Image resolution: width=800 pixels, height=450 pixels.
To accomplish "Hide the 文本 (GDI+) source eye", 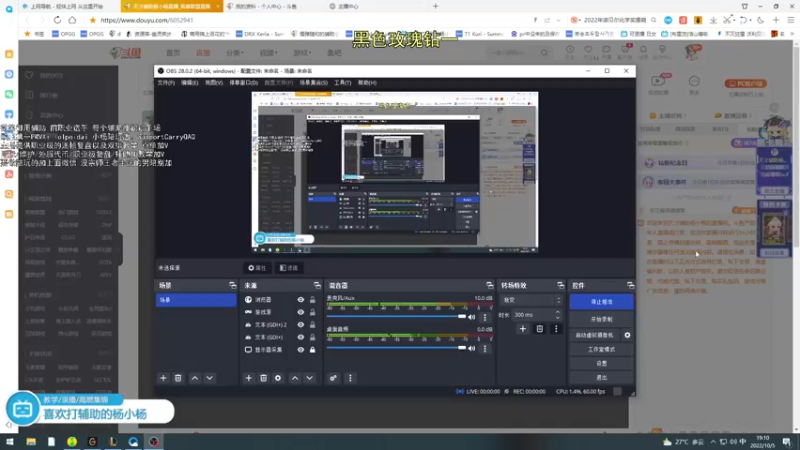I will point(301,337).
